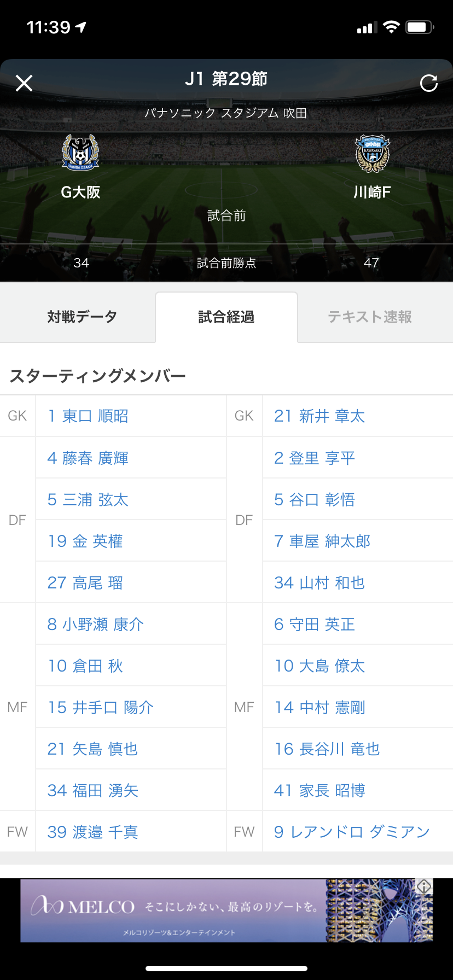Image resolution: width=453 pixels, height=980 pixels.
Task: Select the 試合経過 tab
Action: click(x=226, y=317)
